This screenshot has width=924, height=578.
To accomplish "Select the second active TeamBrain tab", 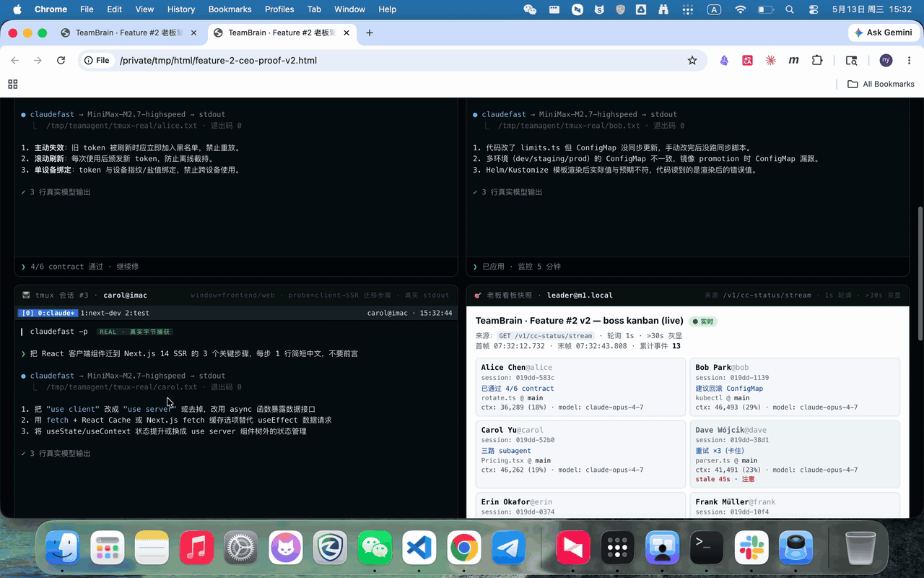I will (282, 33).
